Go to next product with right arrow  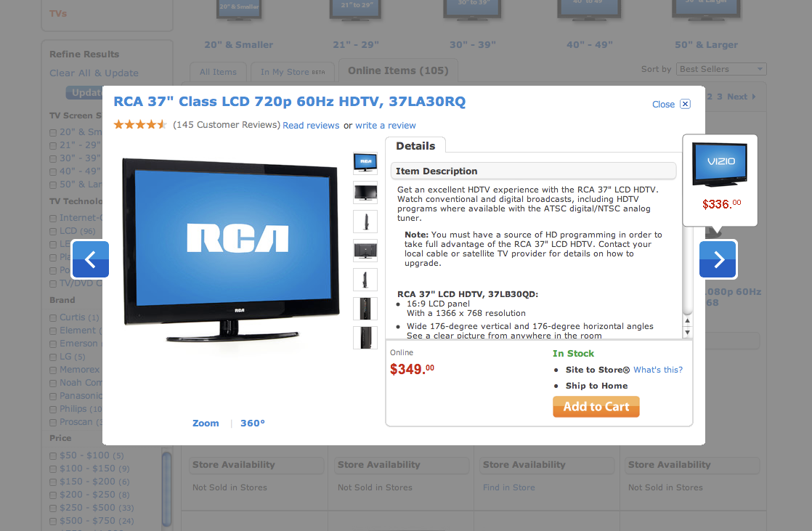[x=718, y=259]
